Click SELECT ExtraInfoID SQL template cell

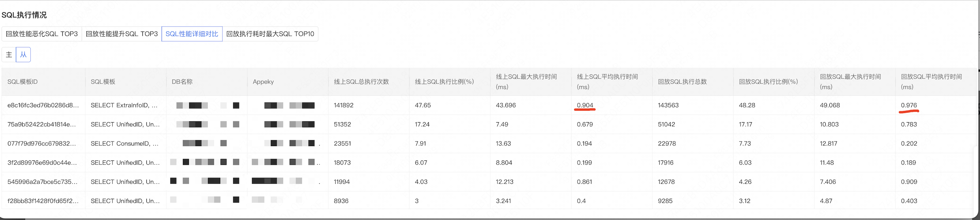[124, 105]
